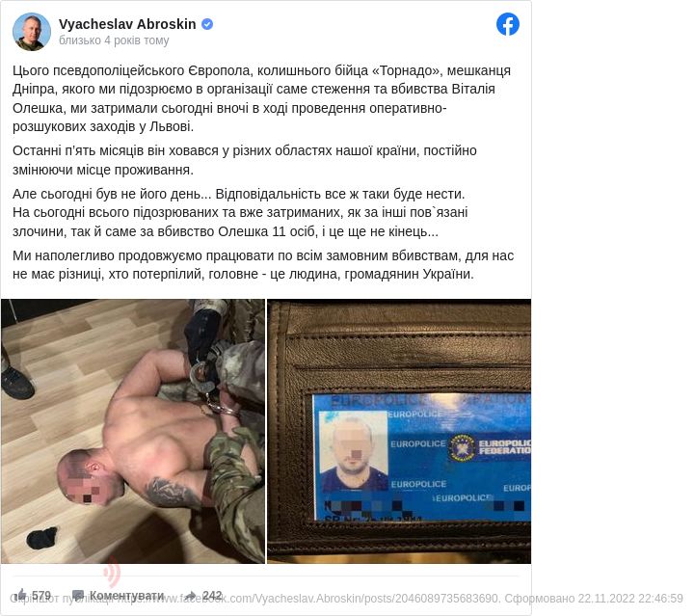View the 579 likes count
694x616 pixels.
point(41,595)
